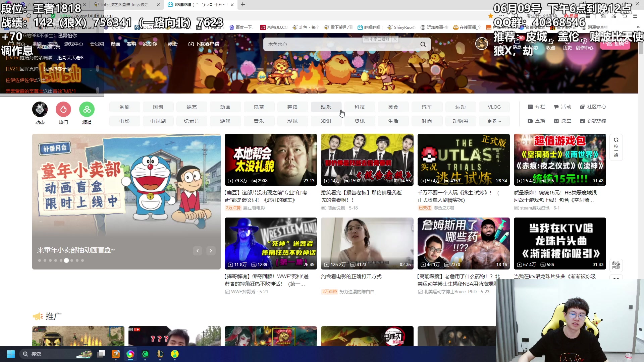
Task: Click the search magnifier icon in search box
Action: tap(423, 44)
